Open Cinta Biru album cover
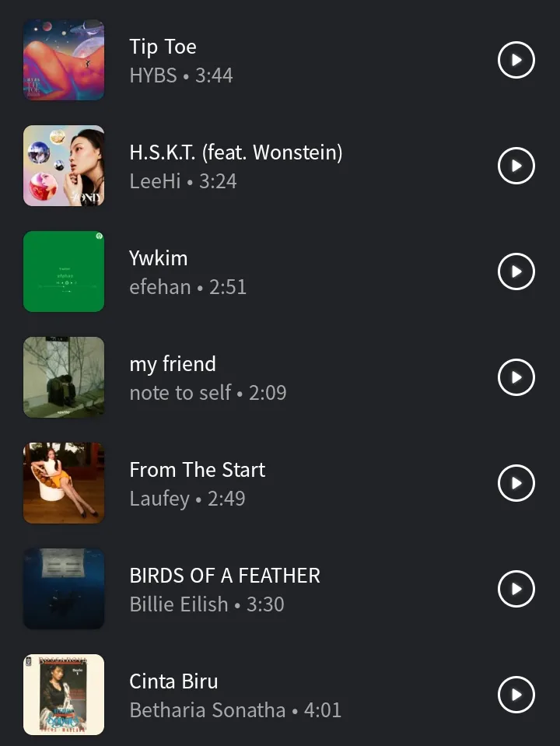 point(64,695)
